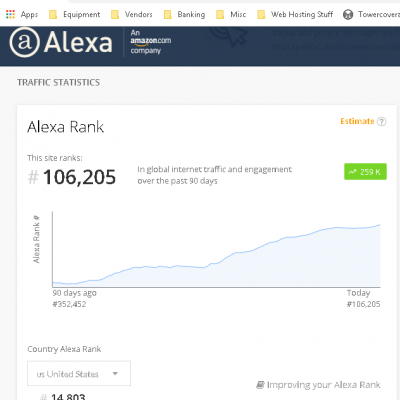This screenshot has width=400, height=400.
Task: Open the Equipment bookmarks folder
Action: 74,14
